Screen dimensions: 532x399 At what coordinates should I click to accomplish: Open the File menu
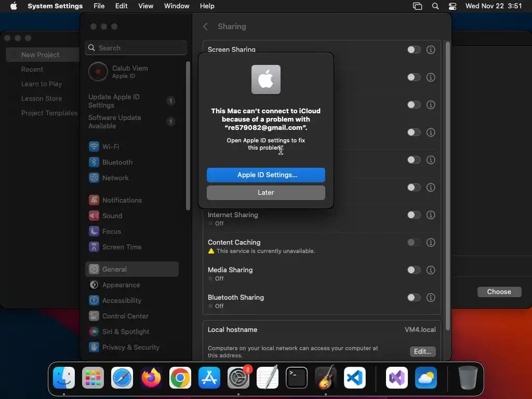coord(99,6)
